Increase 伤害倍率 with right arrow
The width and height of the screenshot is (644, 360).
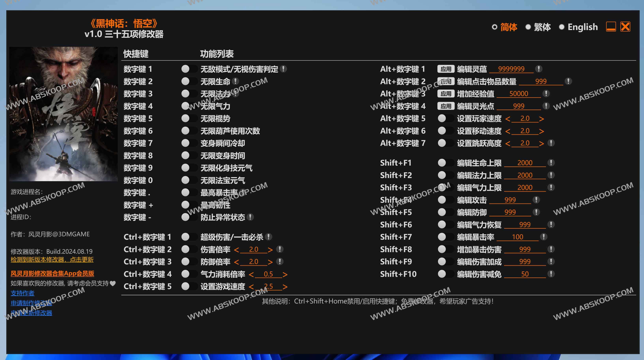[x=270, y=250]
